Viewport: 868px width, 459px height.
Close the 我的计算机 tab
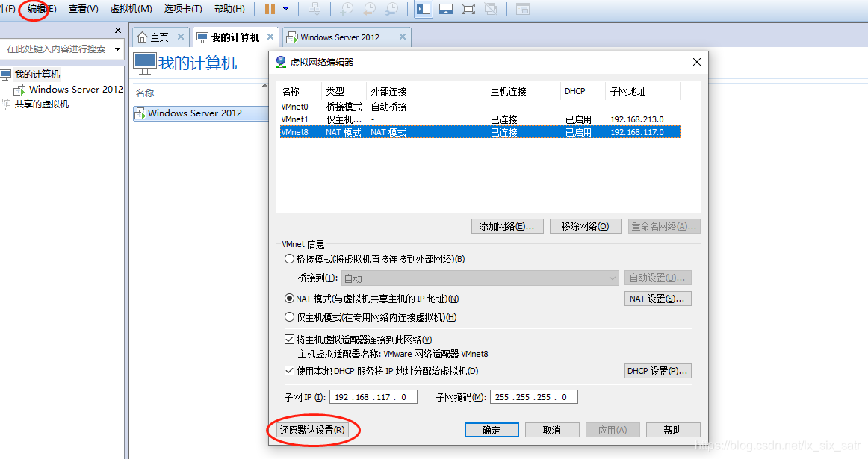[270, 37]
